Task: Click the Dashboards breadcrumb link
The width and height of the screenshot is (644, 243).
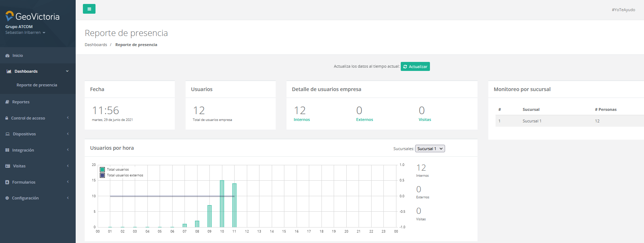Action: click(96, 45)
